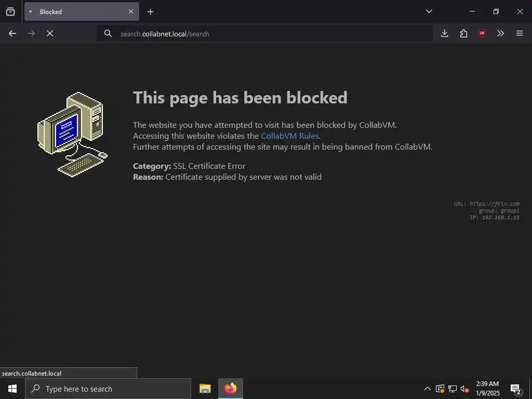
Task: Select the Blocked tab
Action: point(82,11)
